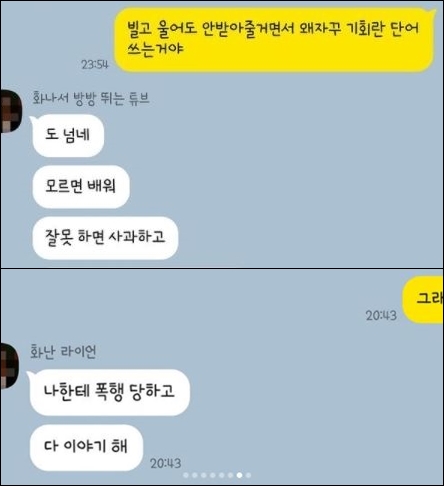
Task: Tap the partially visible yellow 그래 bubble
Action: [x=423, y=299]
